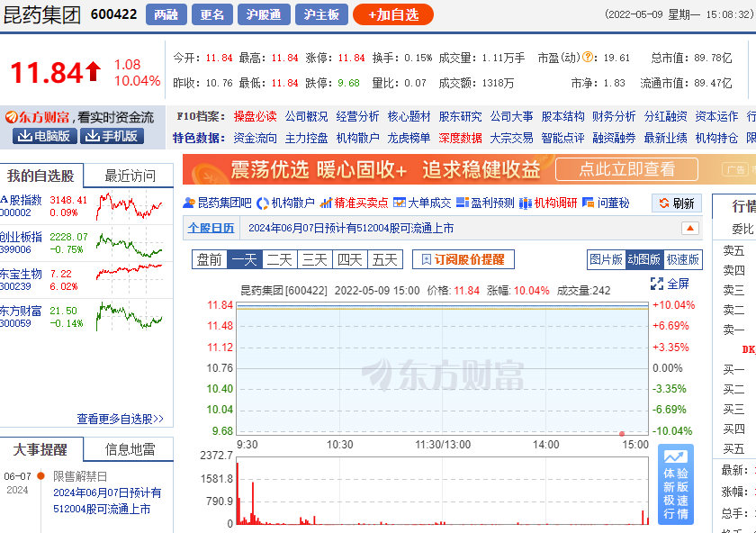756x533 pixels.
Task: Switch chart to 盘前 view
Action: click(x=209, y=259)
